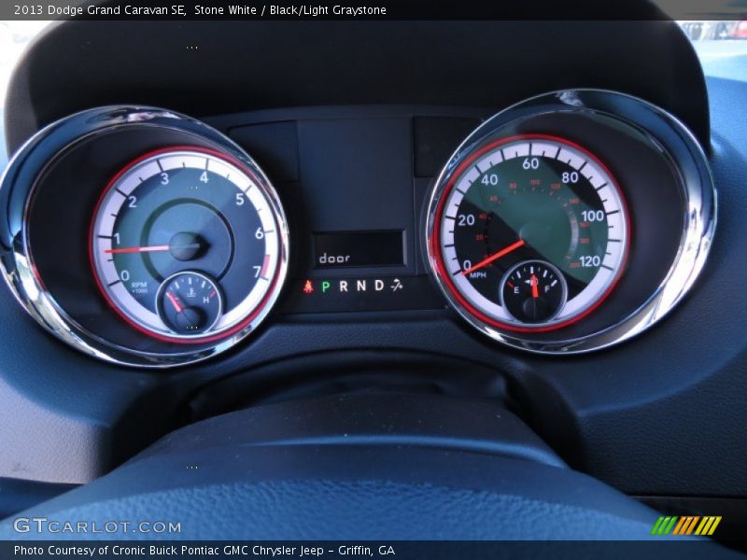This screenshot has width=747, height=560.
Task: Click the fuel level gauge
Action: [533, 292]
